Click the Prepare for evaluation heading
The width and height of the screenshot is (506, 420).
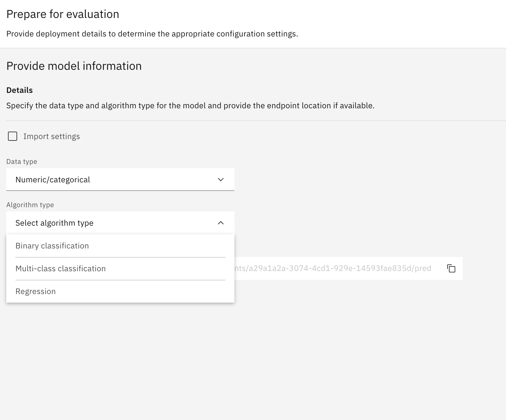(x=63, y=14)
